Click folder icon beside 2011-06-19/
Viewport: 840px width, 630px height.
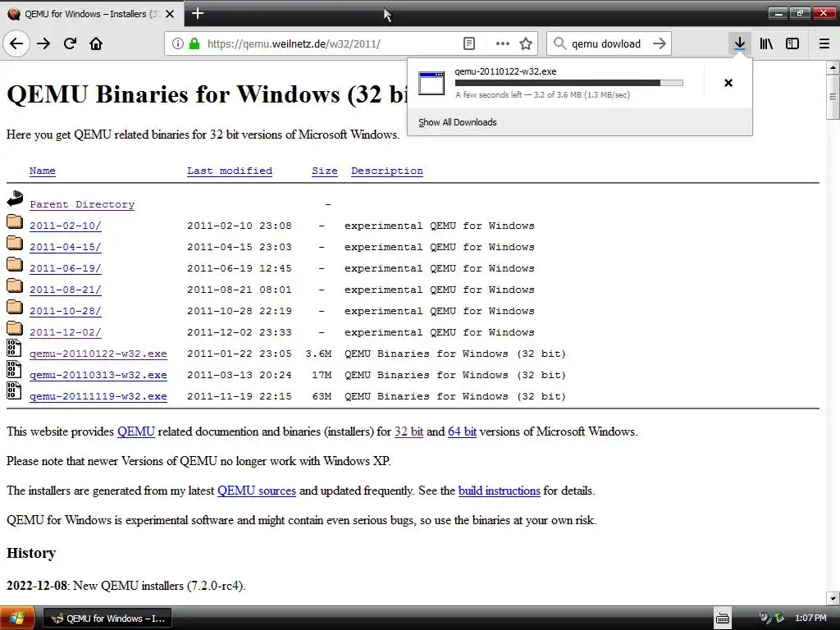(15, 264)
